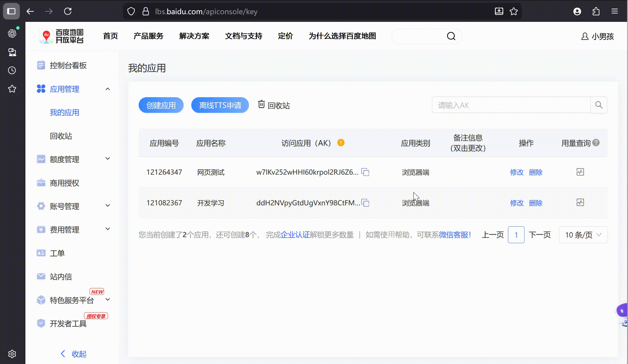Image resolution: width=628 pixels, height=364 pixels.
Task: Click the 企业认证 link
Action: 295,235
